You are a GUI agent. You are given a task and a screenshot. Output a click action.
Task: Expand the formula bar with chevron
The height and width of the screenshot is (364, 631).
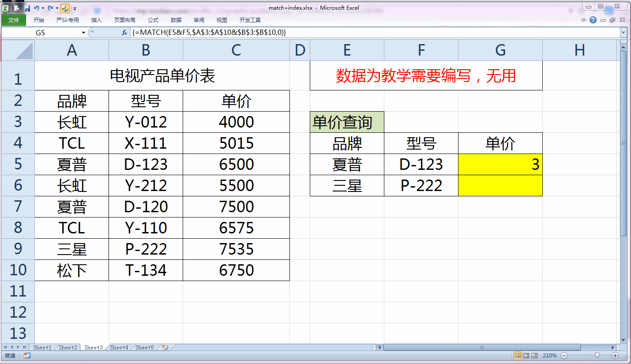click(x=623, y=33)
